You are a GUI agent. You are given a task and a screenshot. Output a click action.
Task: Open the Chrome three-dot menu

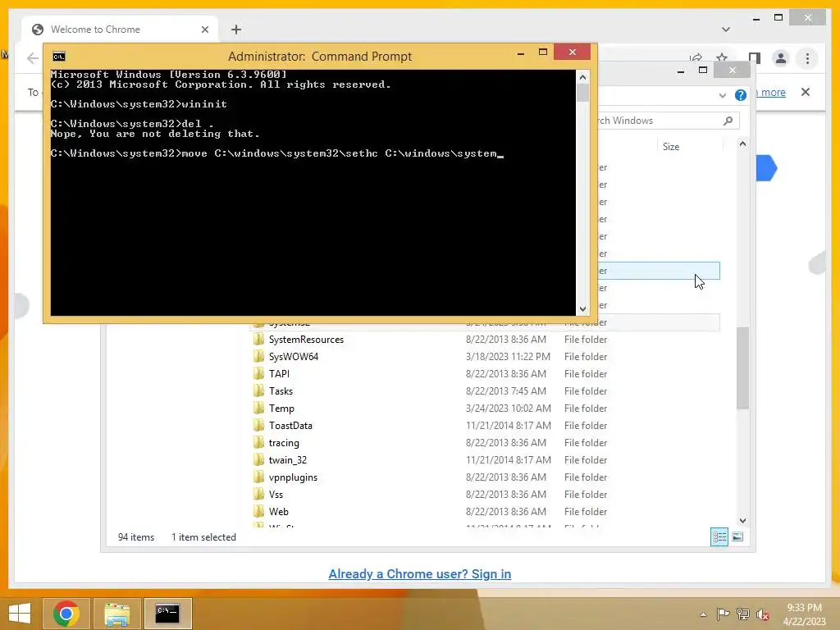807,58
